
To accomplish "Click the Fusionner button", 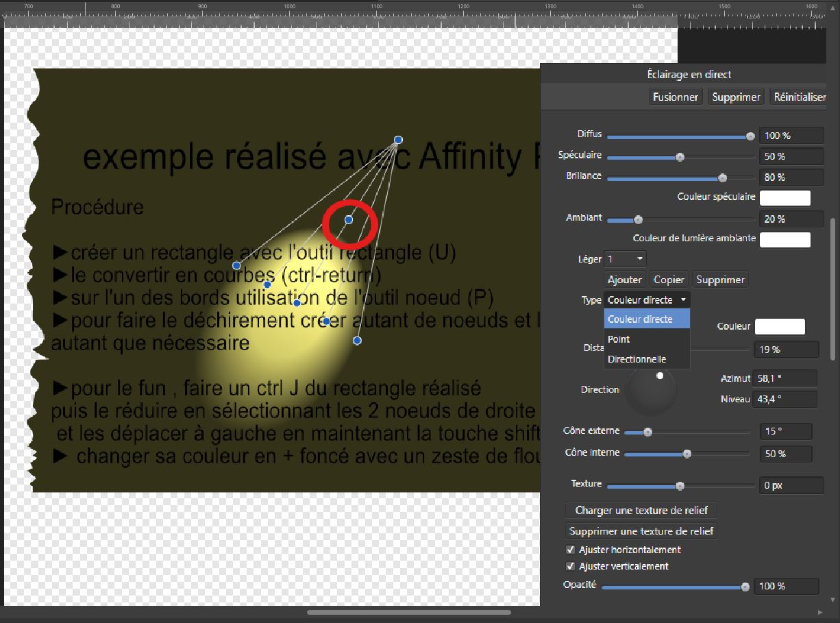I will click(676, 97).
